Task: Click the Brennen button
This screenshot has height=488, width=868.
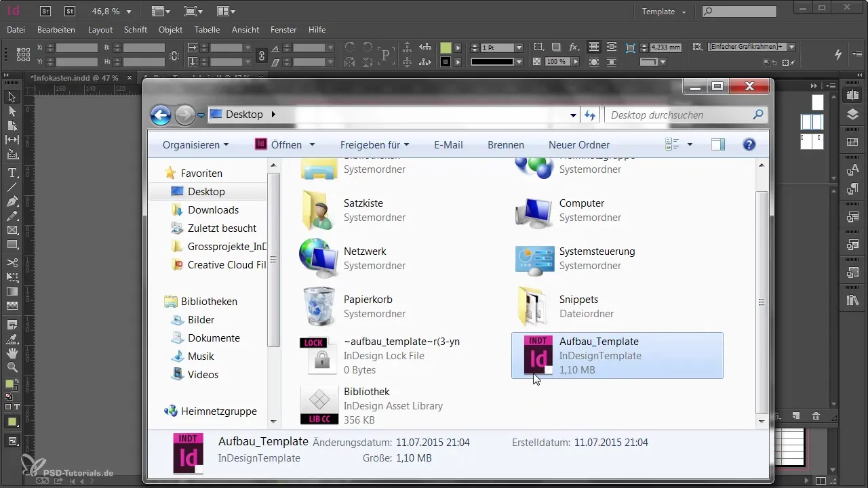Action: (506, 145)
